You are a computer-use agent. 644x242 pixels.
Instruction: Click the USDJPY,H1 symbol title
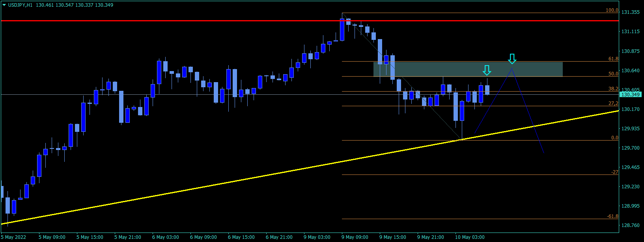point(20,5)
